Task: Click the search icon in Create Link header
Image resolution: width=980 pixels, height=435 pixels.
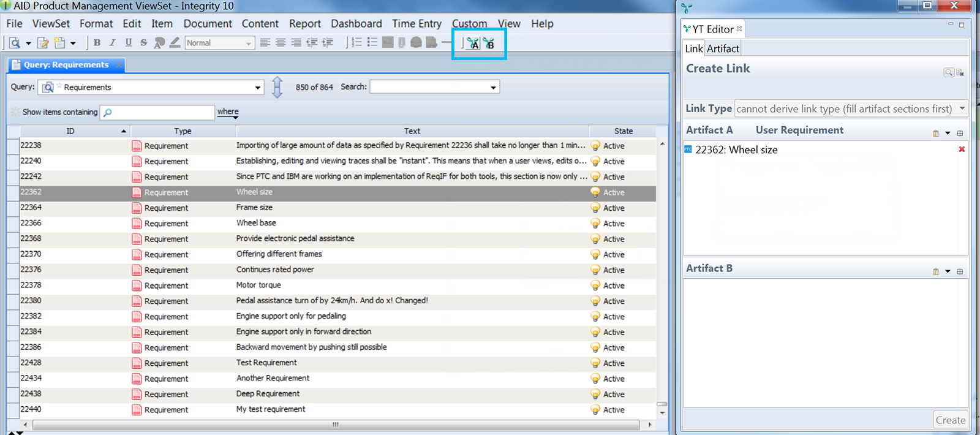Action: point(948,72)
